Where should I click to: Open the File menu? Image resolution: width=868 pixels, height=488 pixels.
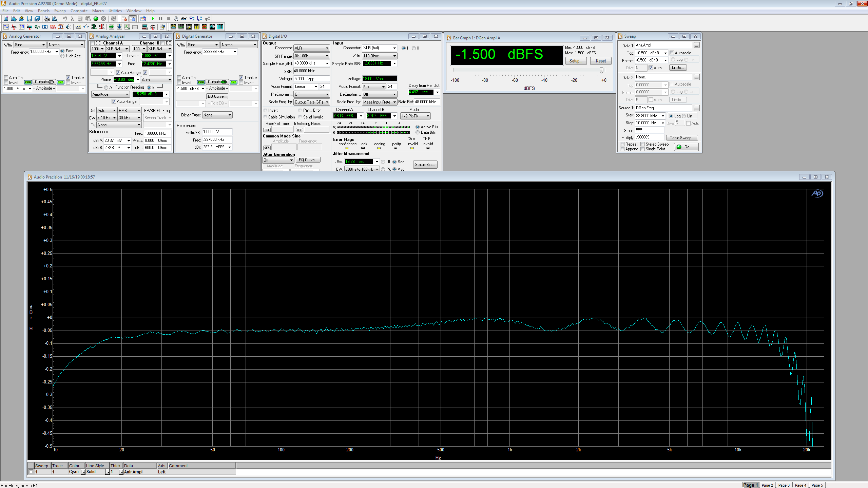[5, 11]
